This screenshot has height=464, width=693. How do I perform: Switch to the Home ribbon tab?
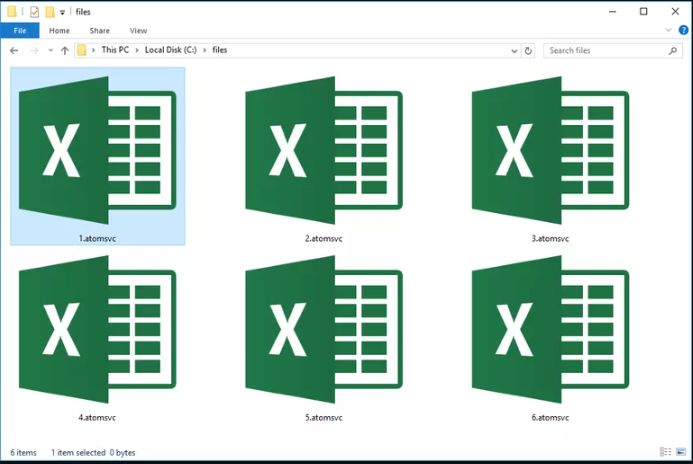(59, 30)
